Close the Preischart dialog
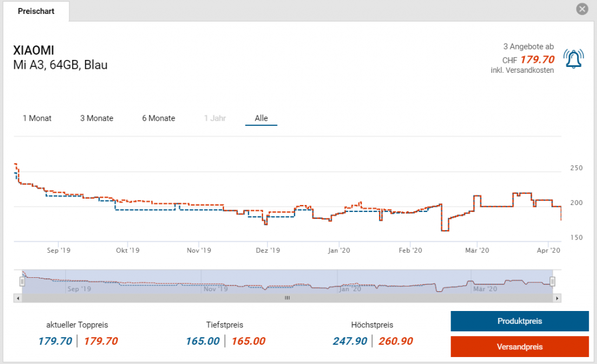 (x=581, y=9)
